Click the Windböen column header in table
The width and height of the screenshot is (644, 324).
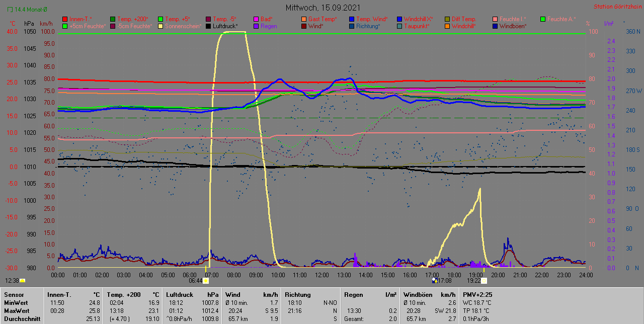(x=418, y=295)
